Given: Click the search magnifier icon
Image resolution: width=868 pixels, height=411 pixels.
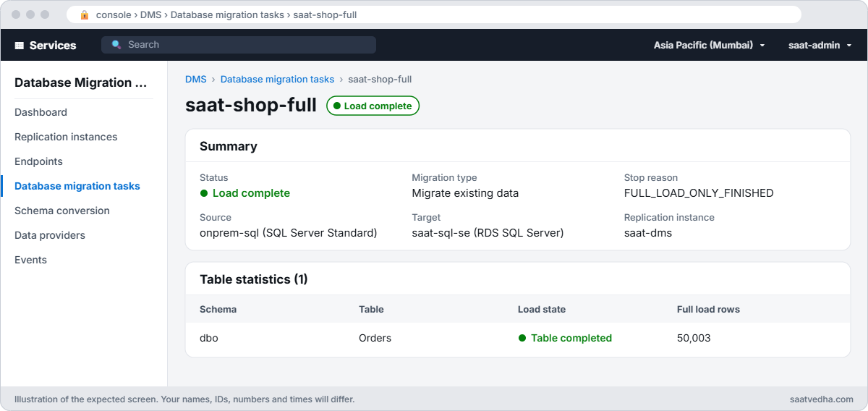Looking at the screenshot, I should (x=116, y=45).
